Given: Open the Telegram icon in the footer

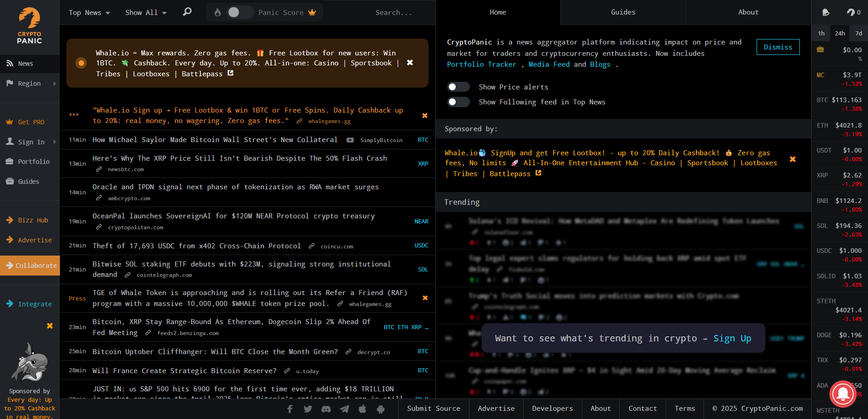Looking at the screenshot, I should [x=344, y=409].
